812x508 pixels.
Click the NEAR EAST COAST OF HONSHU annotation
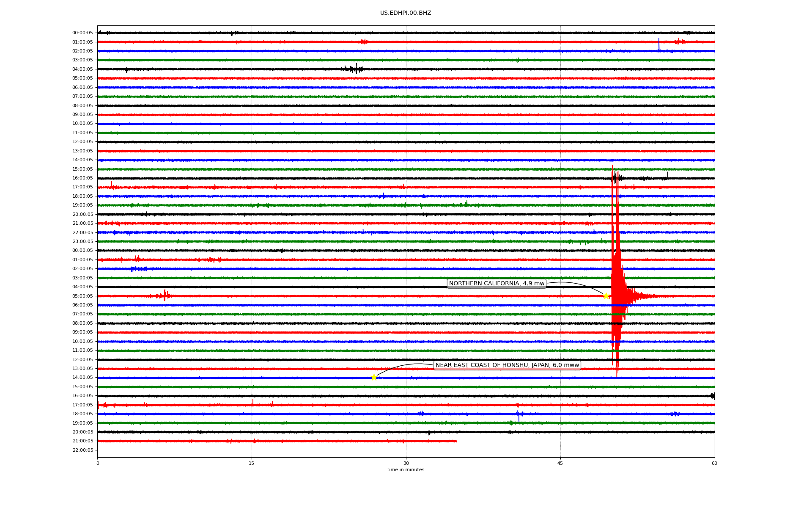507,365
